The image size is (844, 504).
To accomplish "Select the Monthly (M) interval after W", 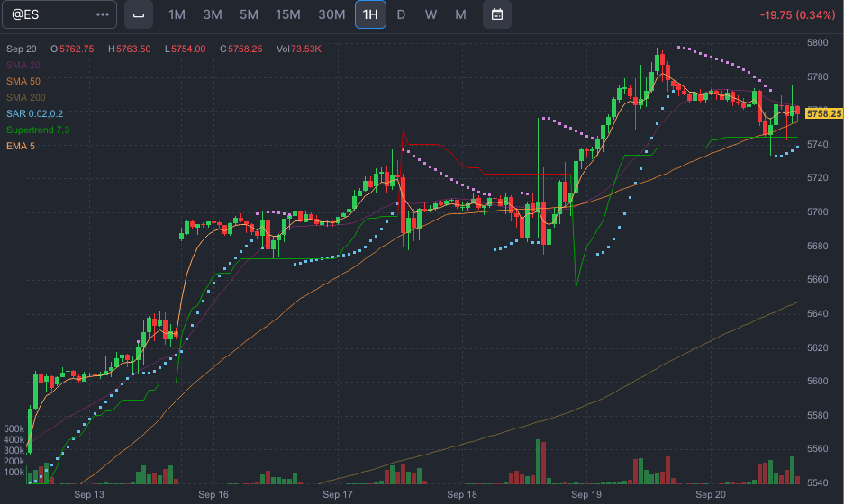I will 460,15.
